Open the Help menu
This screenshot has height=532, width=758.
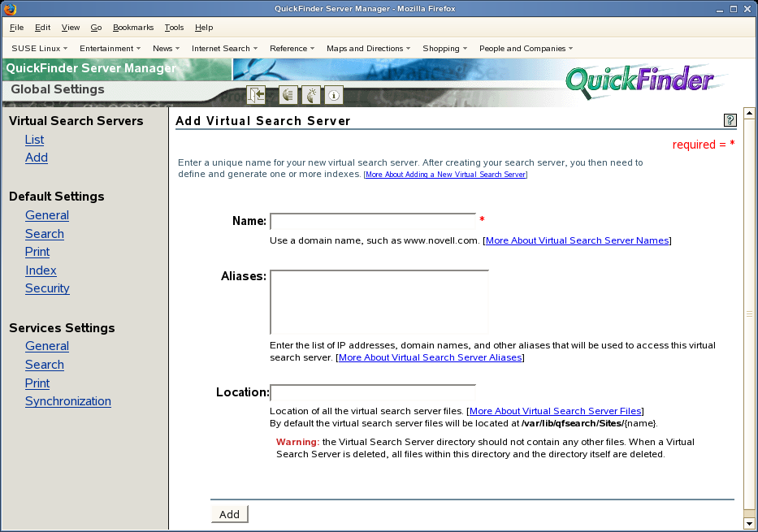pos(204,28)
